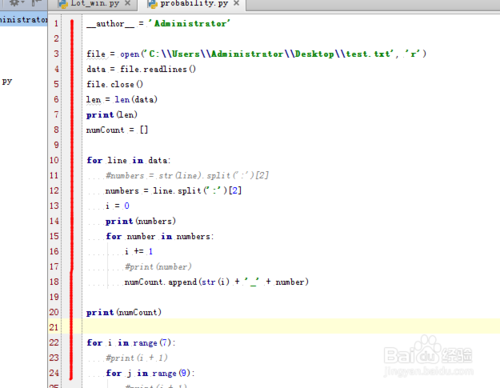Close the Lot_win.py tab
The height and width of the screenshot is (388, 500).
coord(127,3)
